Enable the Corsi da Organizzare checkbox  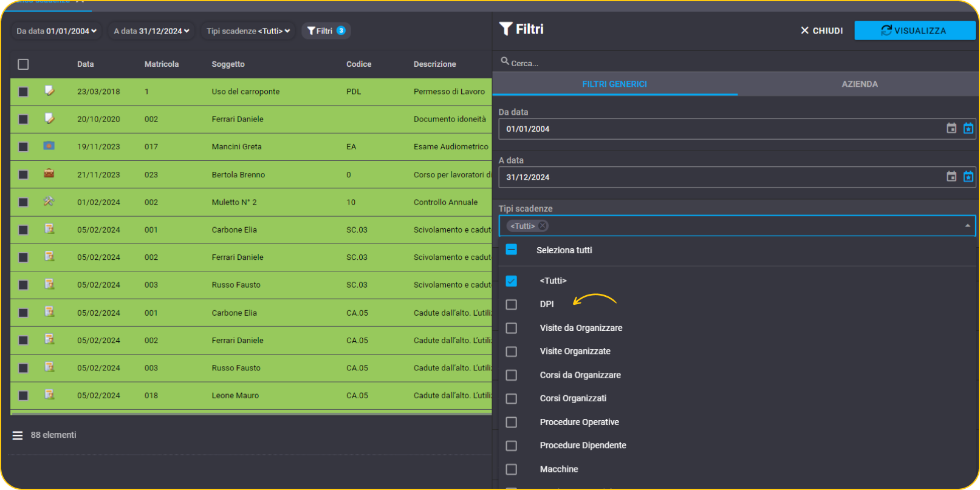[x=512, y=375]
